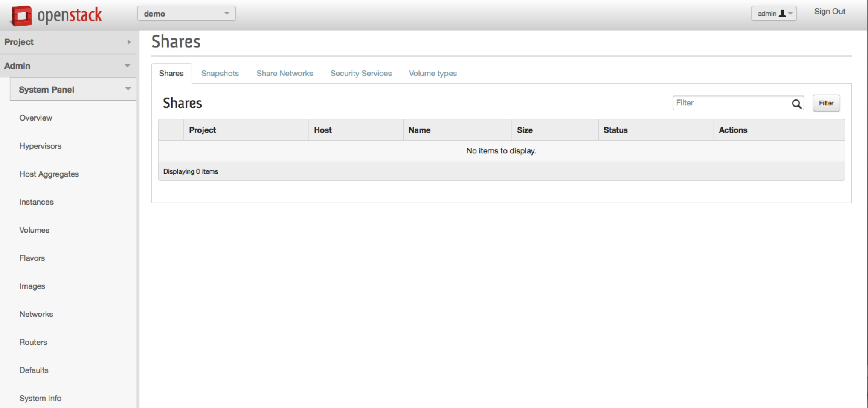Open Volumes in the sidebar
The height and width of the screenshot is (408, 868).
tap(35, 230)
